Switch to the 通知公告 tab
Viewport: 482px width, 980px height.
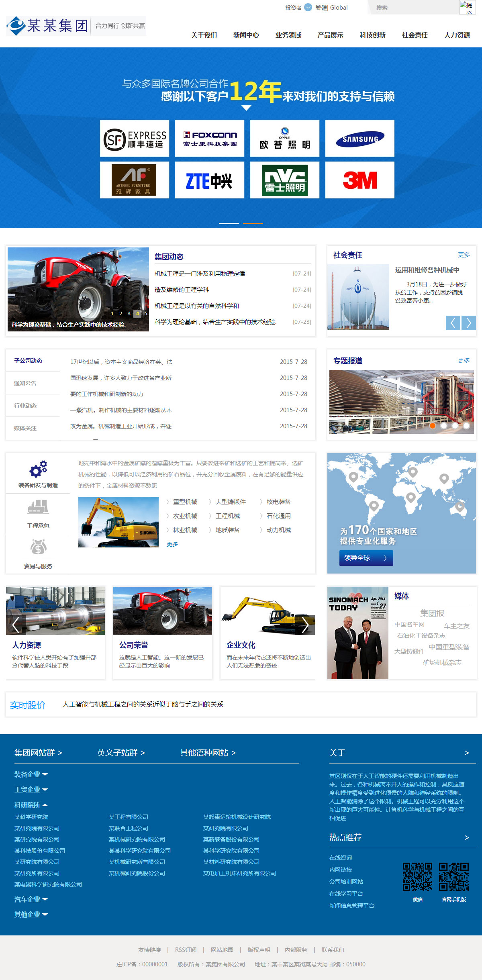pos(25,383)
